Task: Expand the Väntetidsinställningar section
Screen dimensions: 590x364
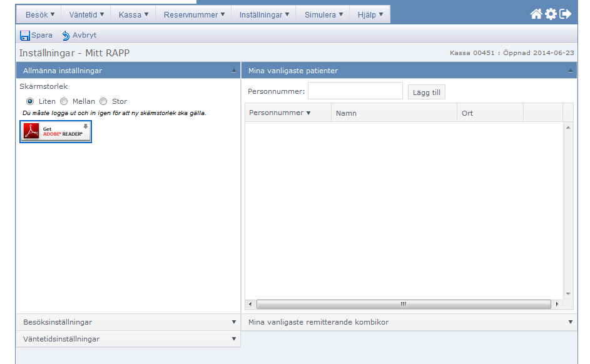Action: click(128, 339)
